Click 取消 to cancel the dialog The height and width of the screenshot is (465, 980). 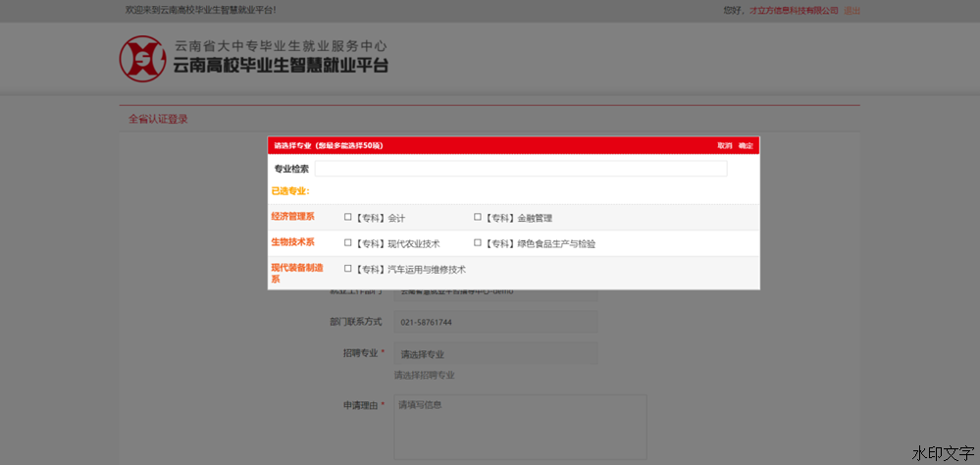(725, 145)
